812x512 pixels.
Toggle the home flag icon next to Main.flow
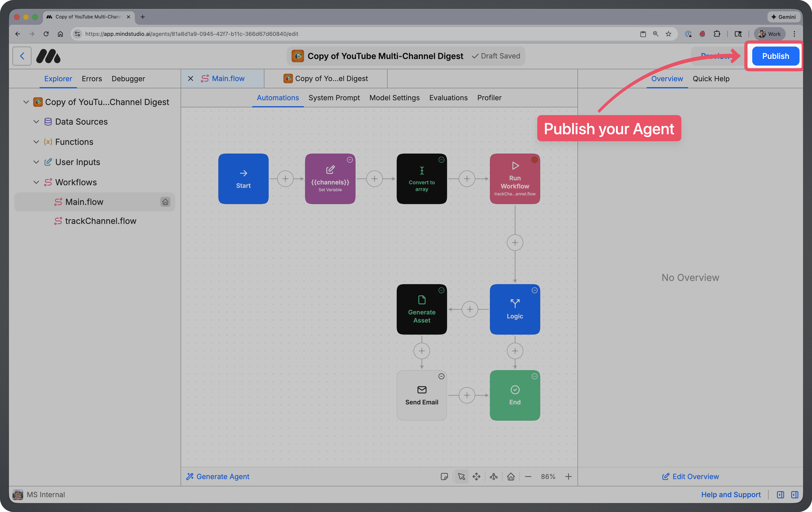pyautogui.click(x=165, y=202)
